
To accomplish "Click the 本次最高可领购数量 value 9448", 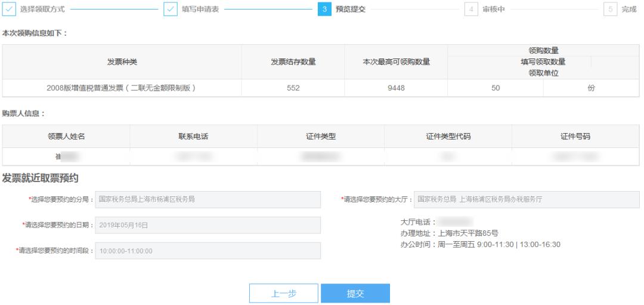I will click(396, 88).
